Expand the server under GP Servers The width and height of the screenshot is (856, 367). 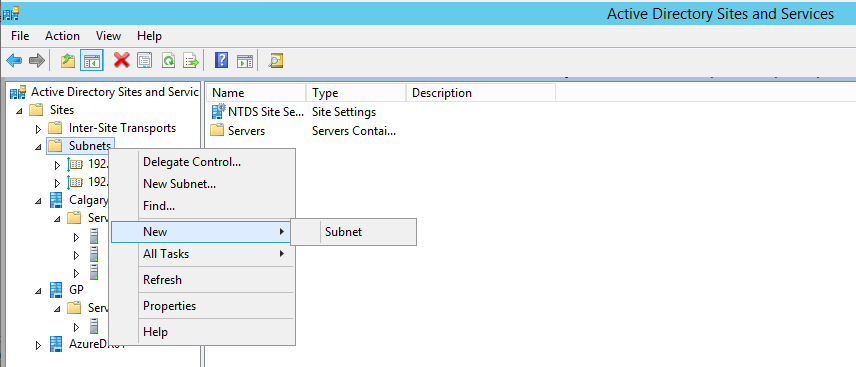(76, 327)
